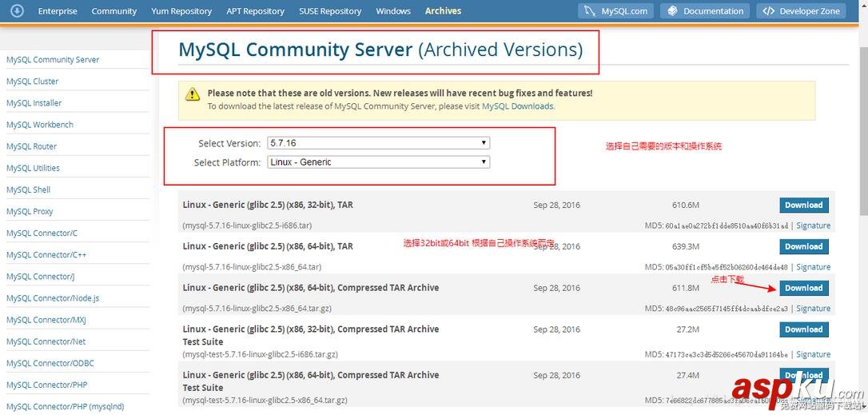Click the 639.3M file size text
Image resolution: width=868 pixels, height=415 pixels.
[686, 246]
